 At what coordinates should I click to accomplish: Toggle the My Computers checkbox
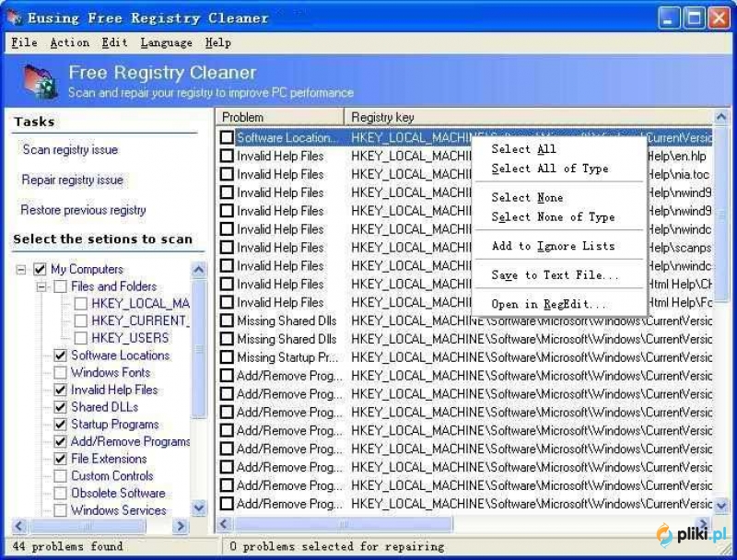(x=40, y=269)
